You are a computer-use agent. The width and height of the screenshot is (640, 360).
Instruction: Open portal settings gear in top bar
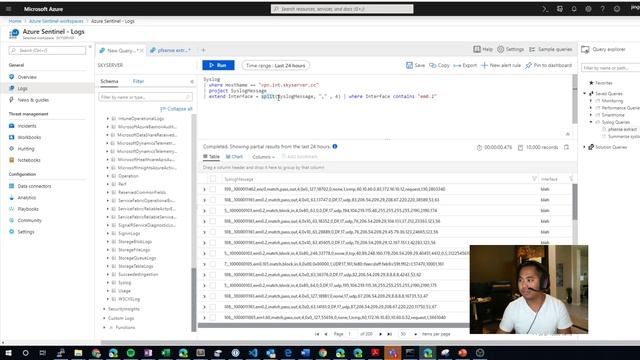click(x=588, y=9)
